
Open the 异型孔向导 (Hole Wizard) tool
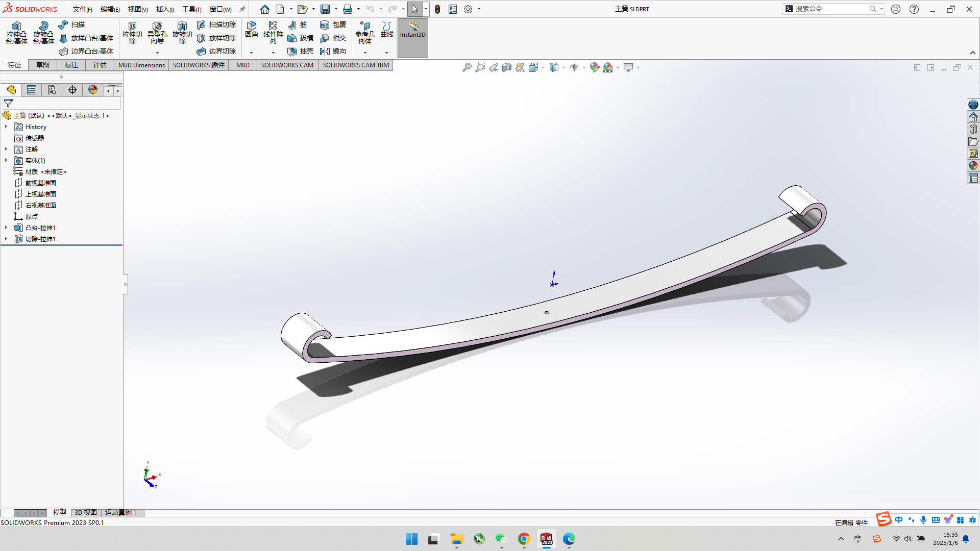(x=157, y=32)
